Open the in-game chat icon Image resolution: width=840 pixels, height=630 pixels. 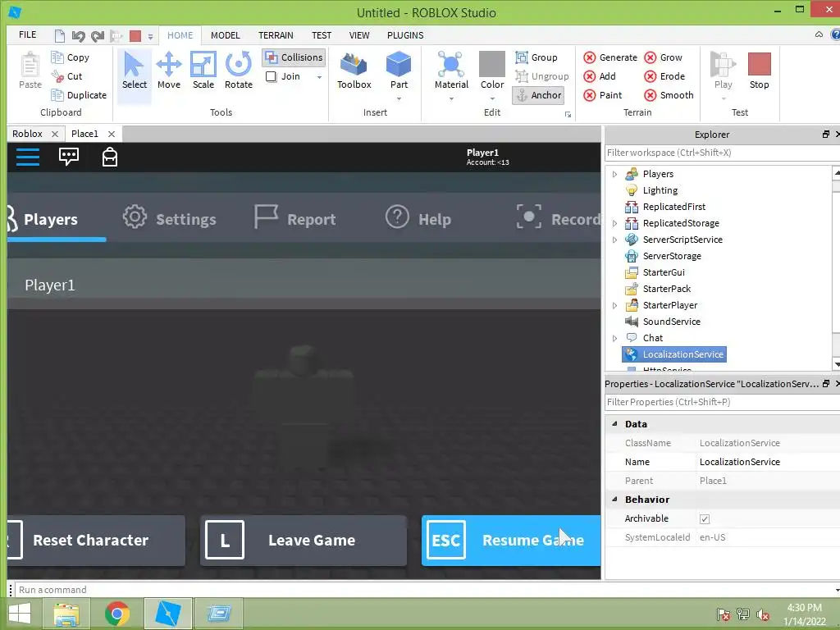coord(69,157)
